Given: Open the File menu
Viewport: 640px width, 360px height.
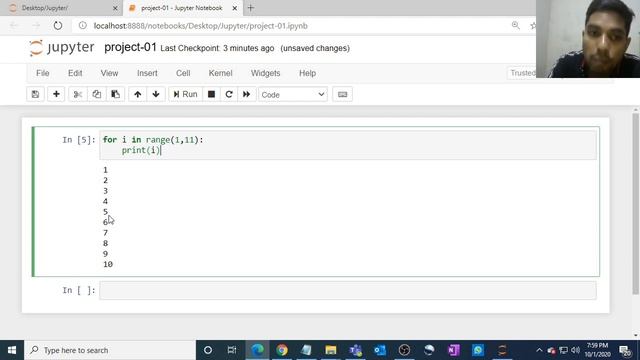Looking at the screenshot, I should click(x=43, y=73).
